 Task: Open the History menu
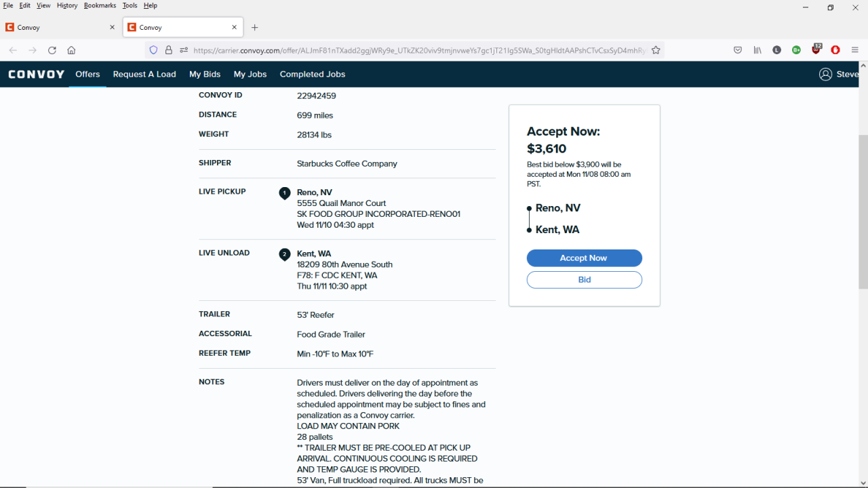pyautogui.click(x=67, y=5)
